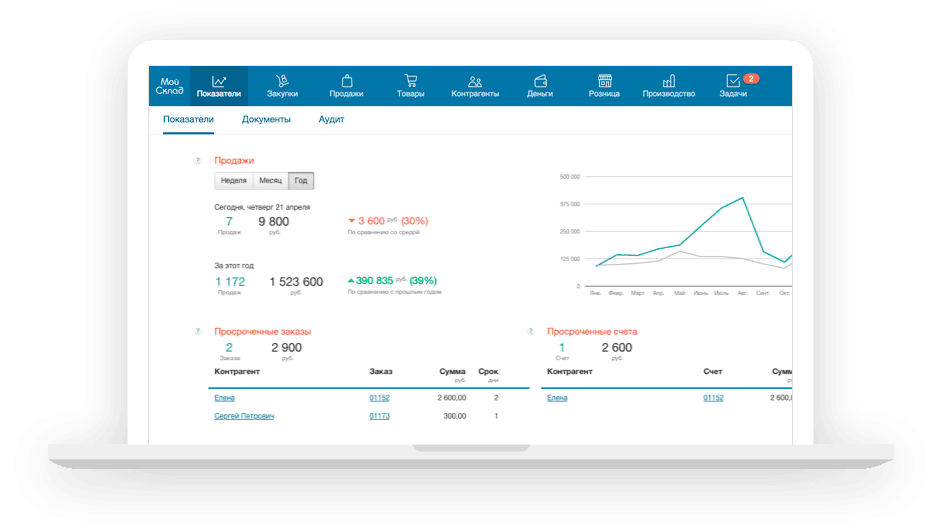This screenshot has height=529, width=941.
Task: Click the green 390 835 growth value
Action: [374, 281]
